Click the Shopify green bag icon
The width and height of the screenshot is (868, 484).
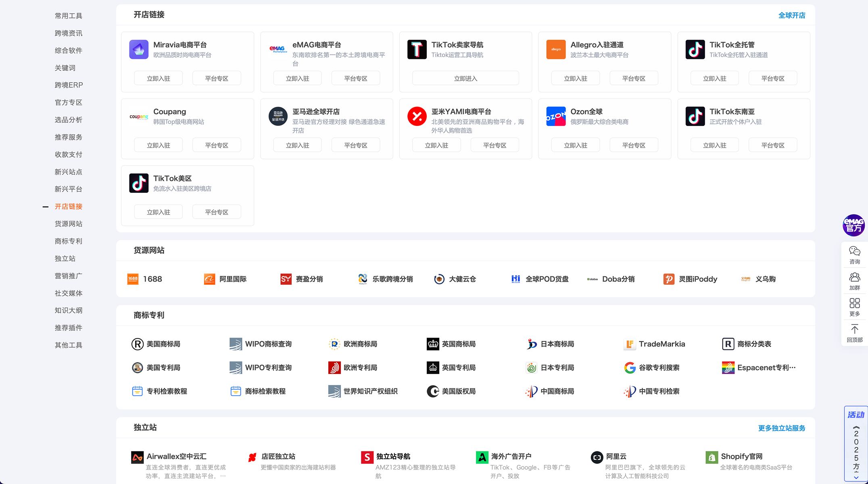(x=712, y=457)
